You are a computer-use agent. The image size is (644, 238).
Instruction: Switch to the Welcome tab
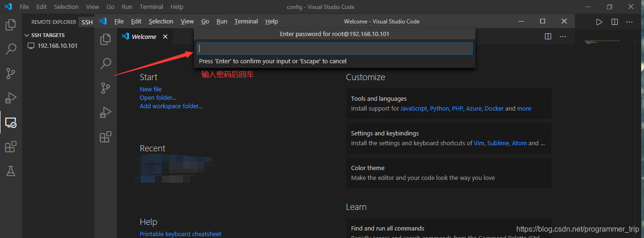[145, 37]
